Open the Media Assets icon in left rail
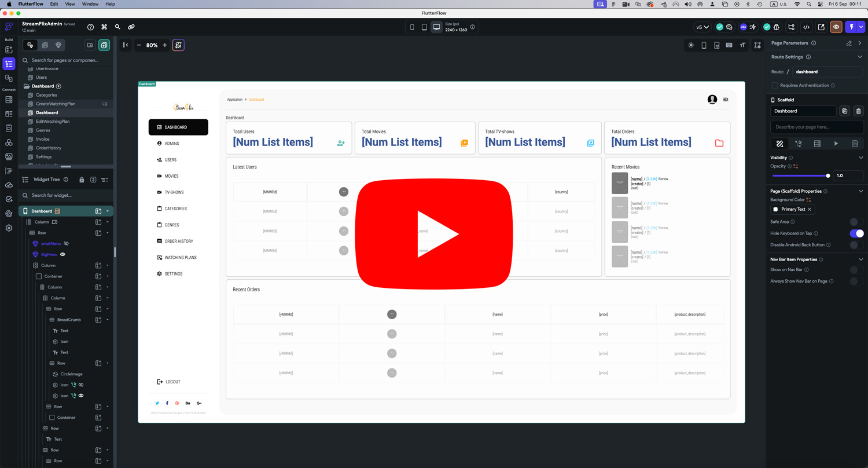This screenshot has height=468, width=868. pos(9,156)
